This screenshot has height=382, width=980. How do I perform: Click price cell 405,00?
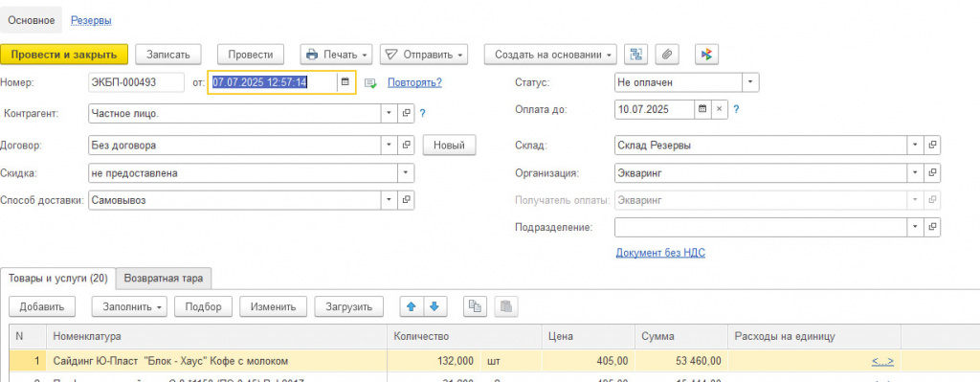(x=589, y=361)
